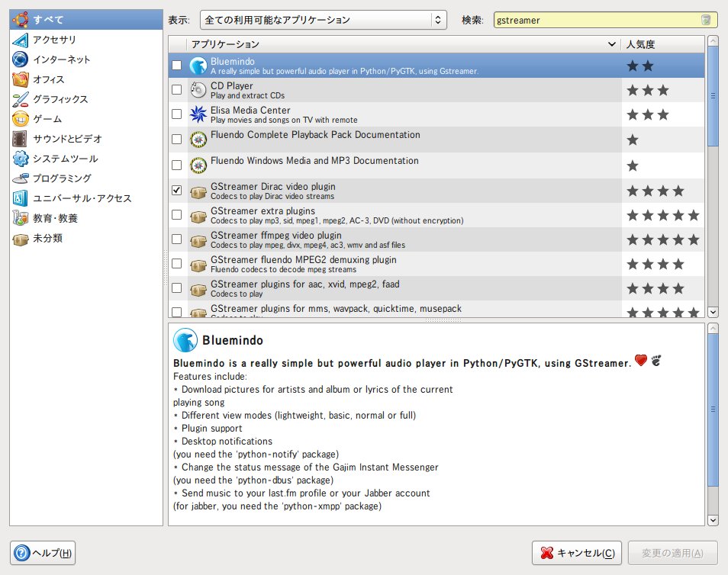
Task: Select the サウンドとビデオ category
Action: 86,139
